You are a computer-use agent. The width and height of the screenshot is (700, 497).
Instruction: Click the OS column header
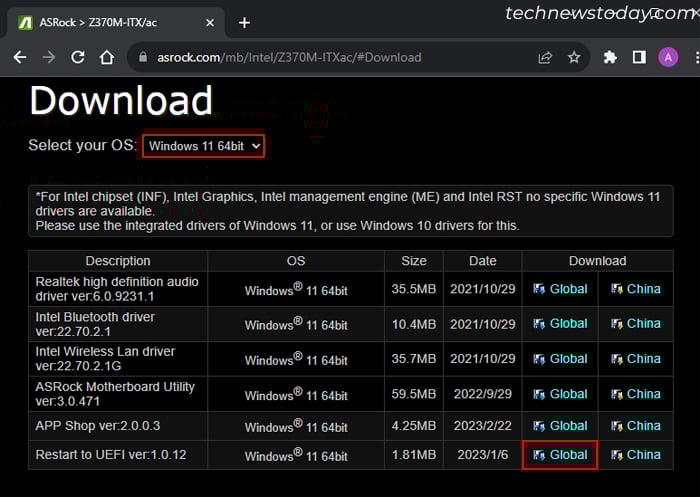(296, 261)
